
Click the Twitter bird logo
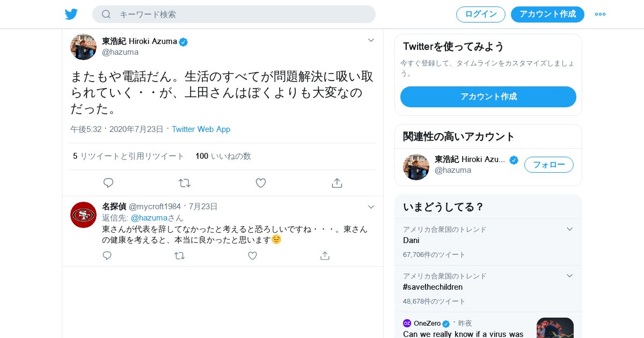point(71,14)
